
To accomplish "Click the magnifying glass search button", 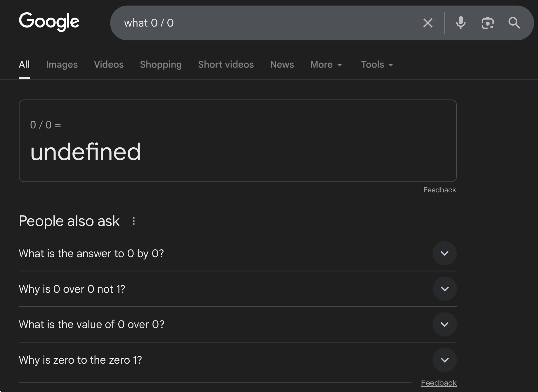I will coord(514,23).
